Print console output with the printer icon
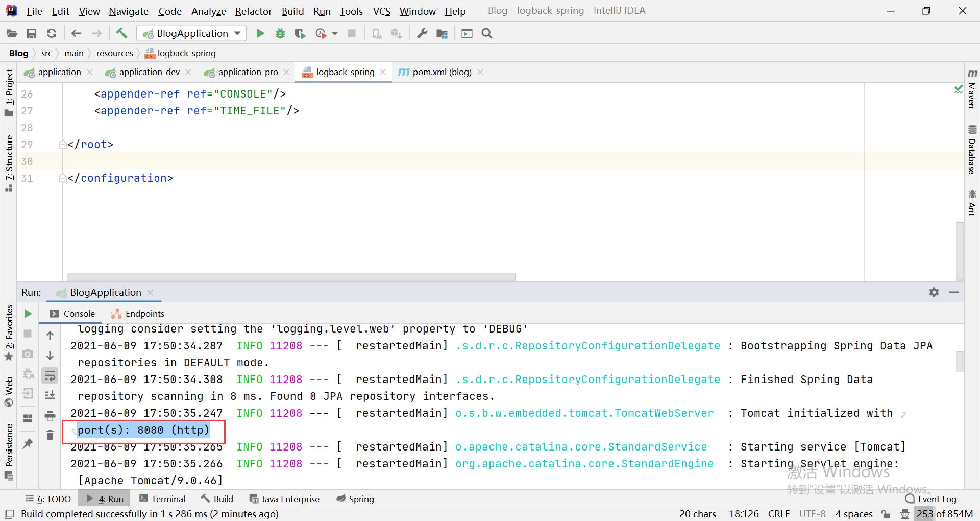This screenshot has width=980, height=521. (50, 415)
